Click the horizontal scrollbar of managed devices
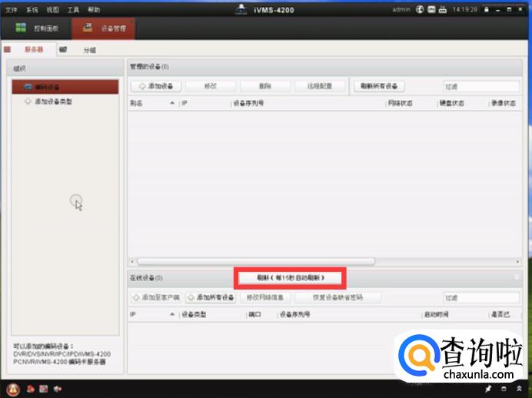The image size is (532, 398). [x=256, y=261]
